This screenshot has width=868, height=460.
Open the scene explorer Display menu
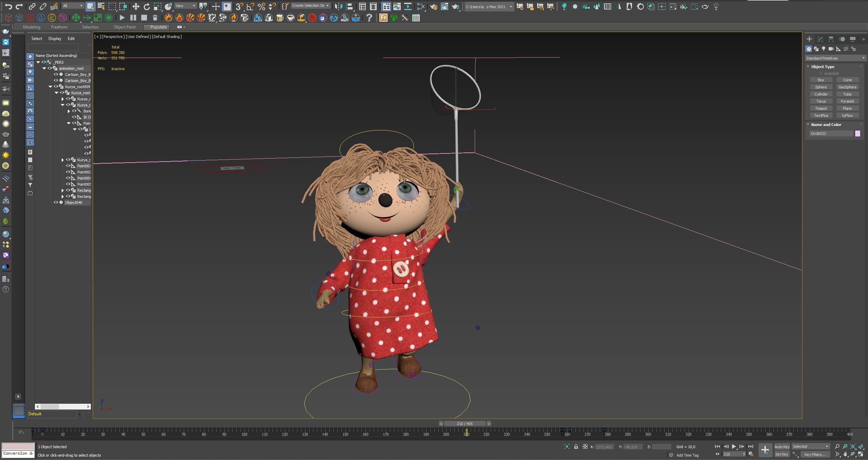(55, 39)
